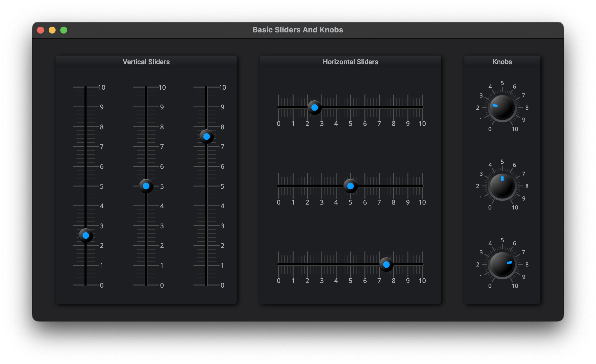Click the 3 label under the bottom horizontal slider

point(322,281)
